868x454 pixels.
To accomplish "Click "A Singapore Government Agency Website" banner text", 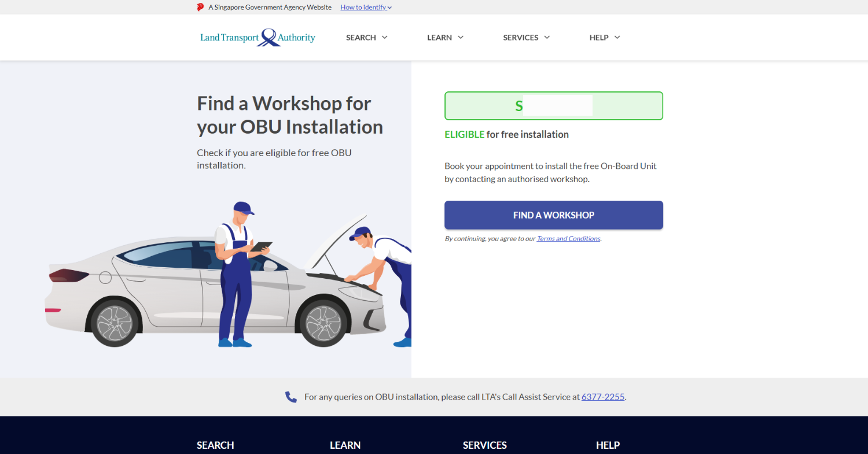I will point(269,7).
